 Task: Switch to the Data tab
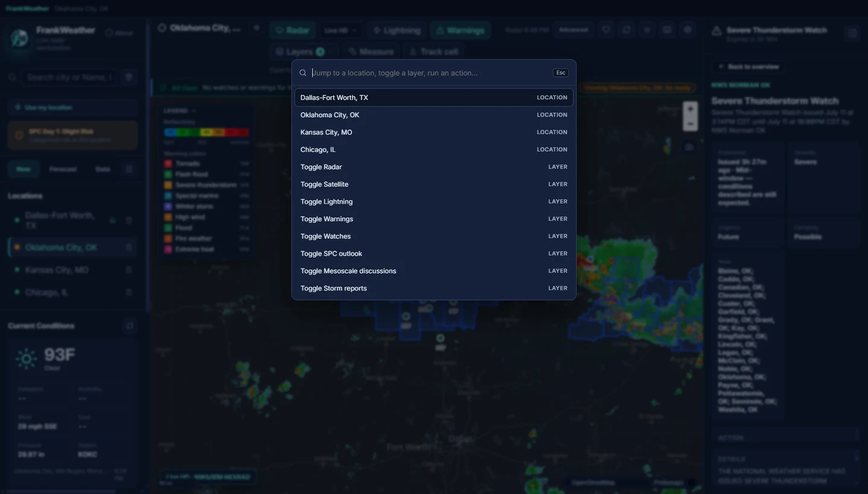tap(102, 169)
